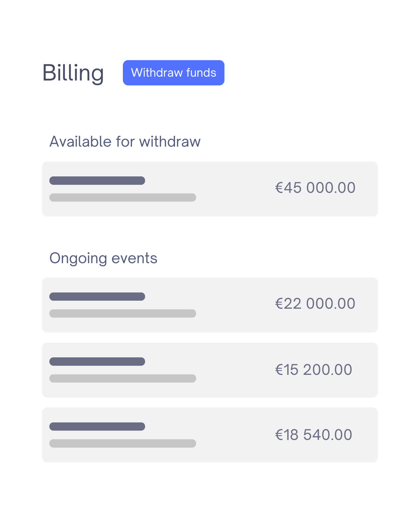Screen dimensions: 420x525
Task: Click the gray subtitle bar in €22 000.00 card
Action: 123,314
